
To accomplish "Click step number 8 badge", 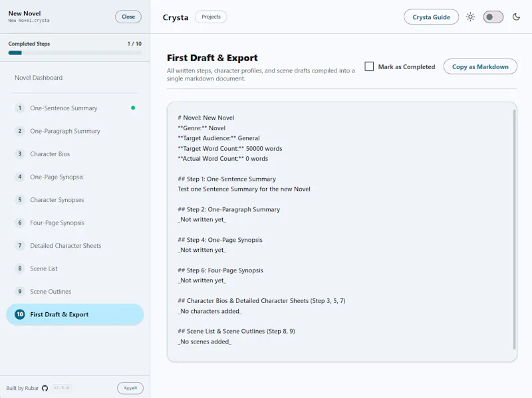I will [x=20, y=268].
